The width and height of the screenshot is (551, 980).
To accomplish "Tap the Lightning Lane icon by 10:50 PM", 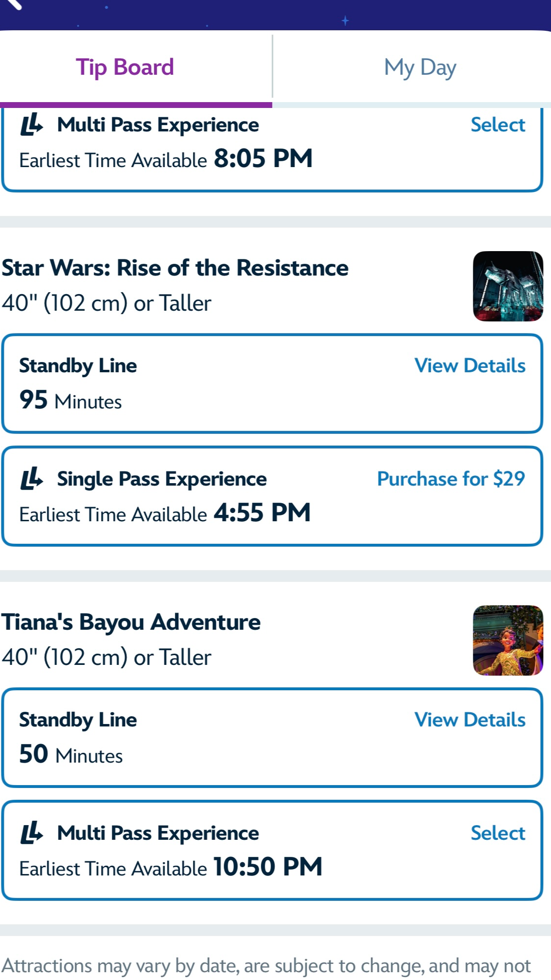I will pyautogui.click(x=32, y=832).
